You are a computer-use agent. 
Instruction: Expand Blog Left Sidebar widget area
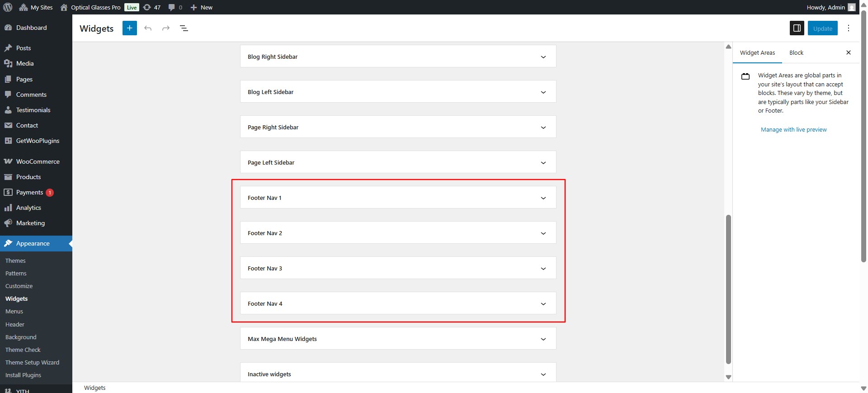point(398,92)
